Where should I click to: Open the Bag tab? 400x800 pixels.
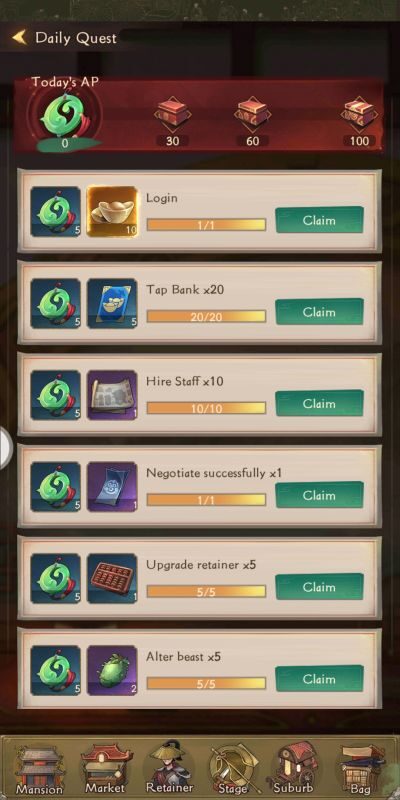(361, 769)
